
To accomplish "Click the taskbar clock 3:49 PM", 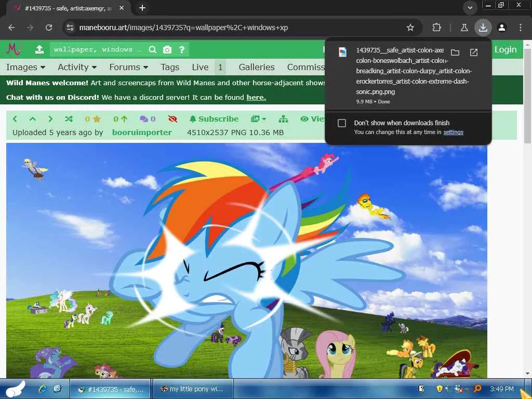I will [x=501, y=389].
